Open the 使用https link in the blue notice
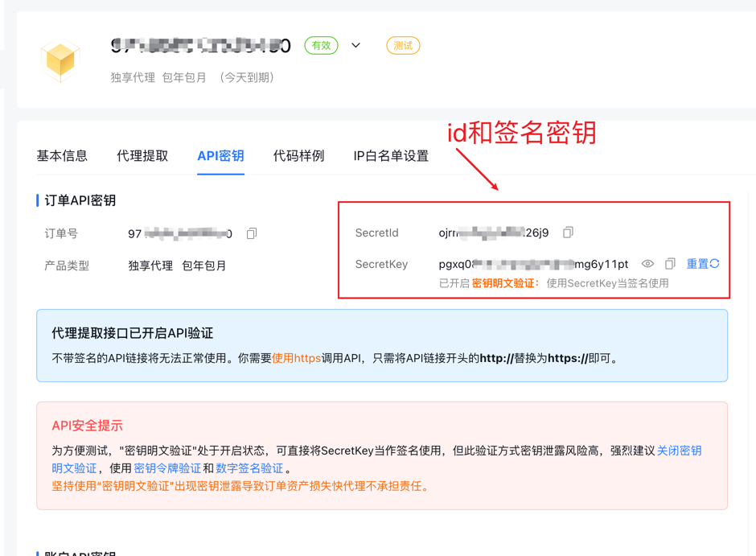 pos(296,358)
